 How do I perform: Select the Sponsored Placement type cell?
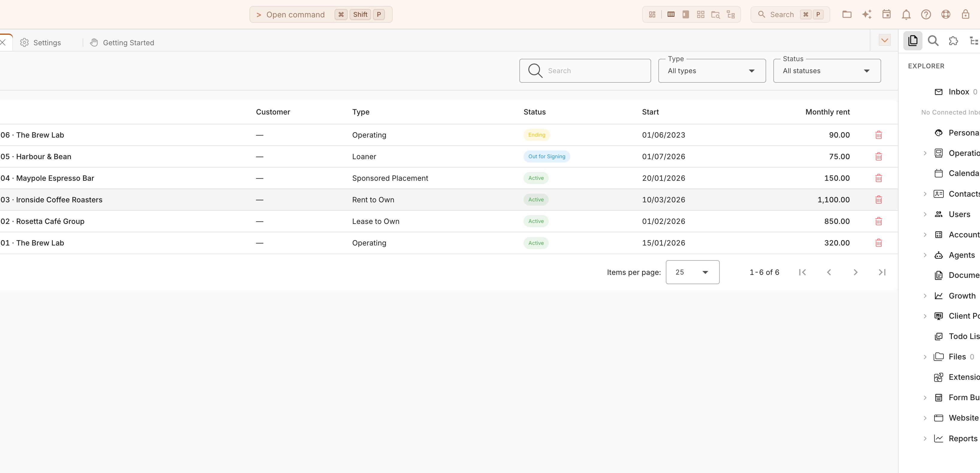point(390,178)
